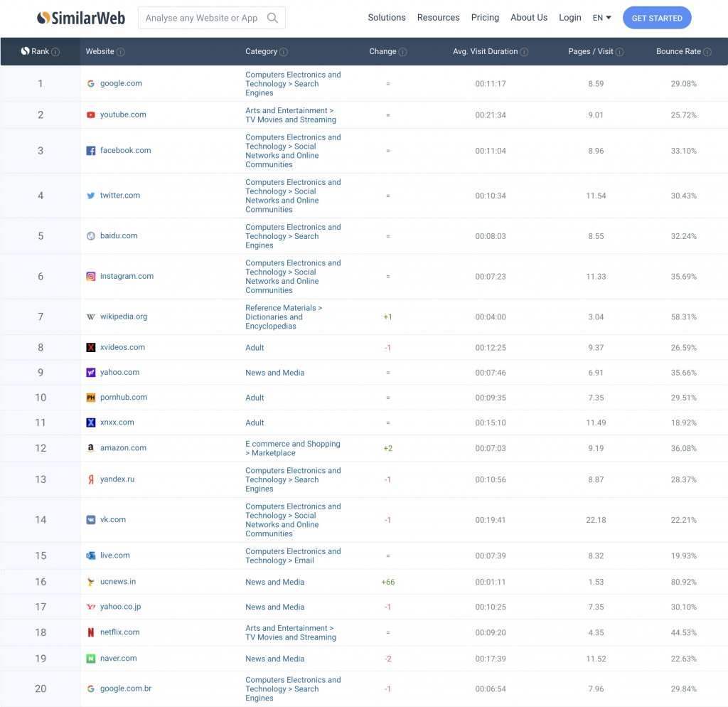The height and width of the screenshot is (707, 728).
Task: Click the info icon next to Category
Action: click(284, 52)
